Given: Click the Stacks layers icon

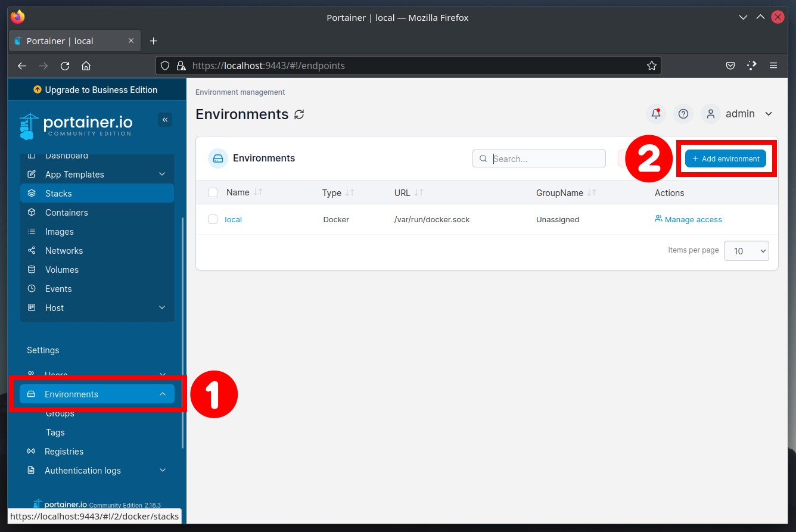Looking at the screenshot, I should coord(32,194).
